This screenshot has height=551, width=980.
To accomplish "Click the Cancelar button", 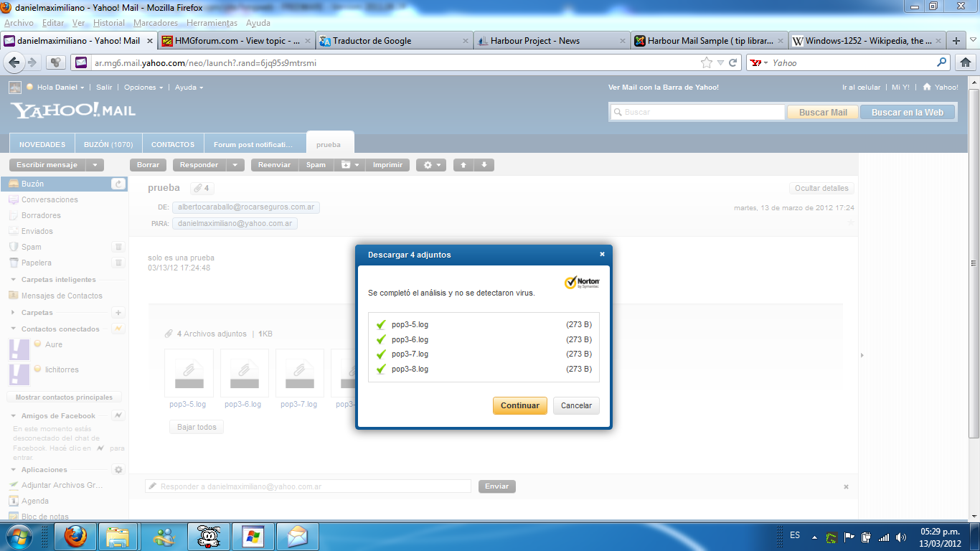I will pos(576,405).
